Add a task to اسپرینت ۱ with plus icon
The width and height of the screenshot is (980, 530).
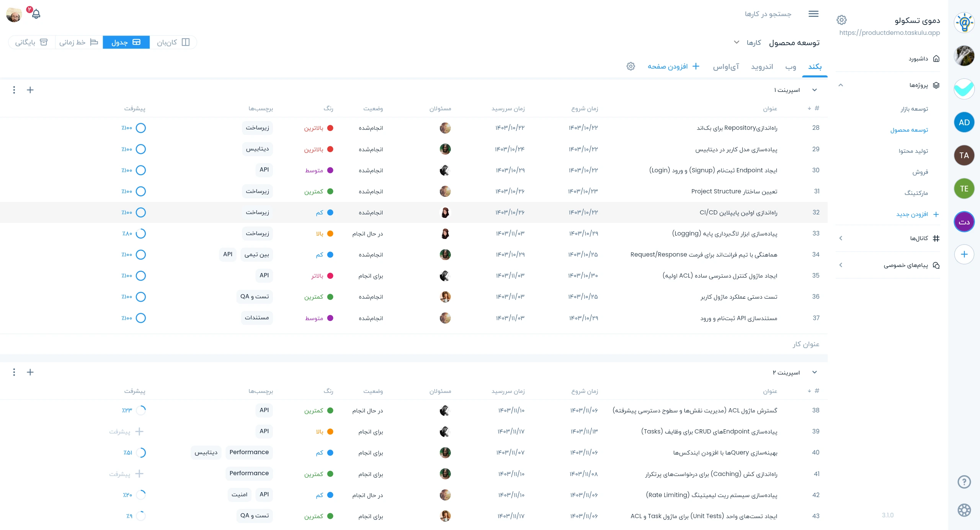pyautogui.click(x=30, y=90)
